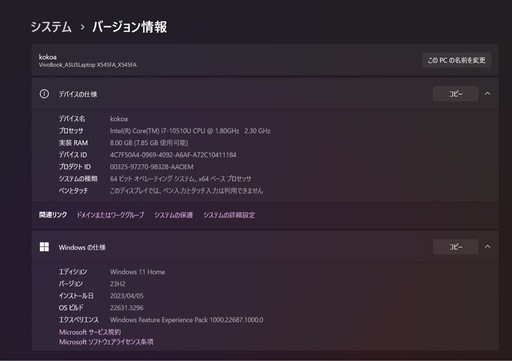Click the kokoa device name value in specs
The width and height of the screenshot is (512, 361).
119,119
